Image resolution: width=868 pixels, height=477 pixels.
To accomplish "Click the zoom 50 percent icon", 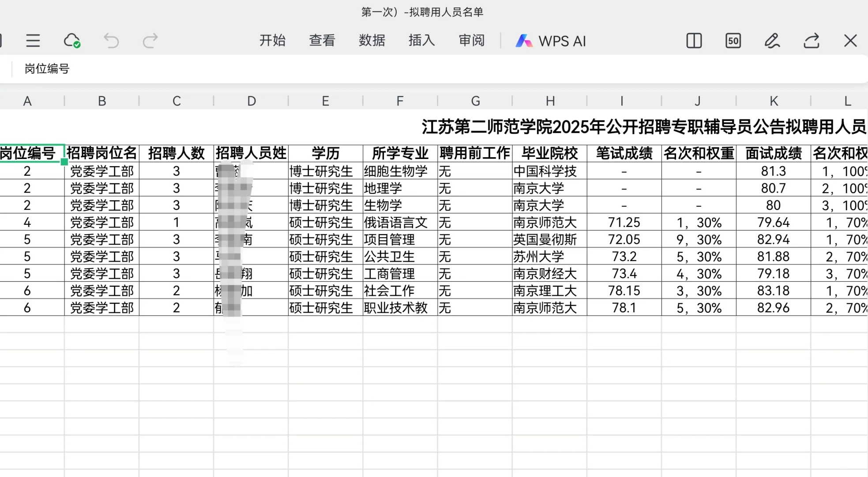I will coord(733,41).
